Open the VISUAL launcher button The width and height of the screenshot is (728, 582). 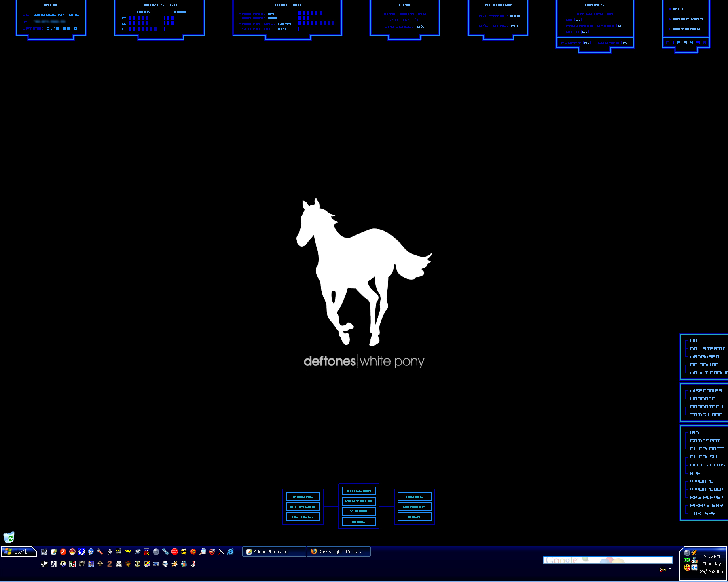(303, 496)
